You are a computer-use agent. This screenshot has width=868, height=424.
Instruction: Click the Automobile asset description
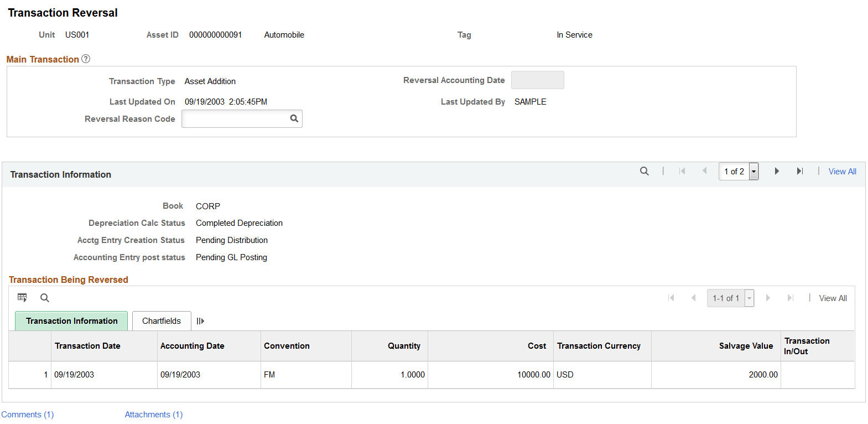tap(284, 35)
